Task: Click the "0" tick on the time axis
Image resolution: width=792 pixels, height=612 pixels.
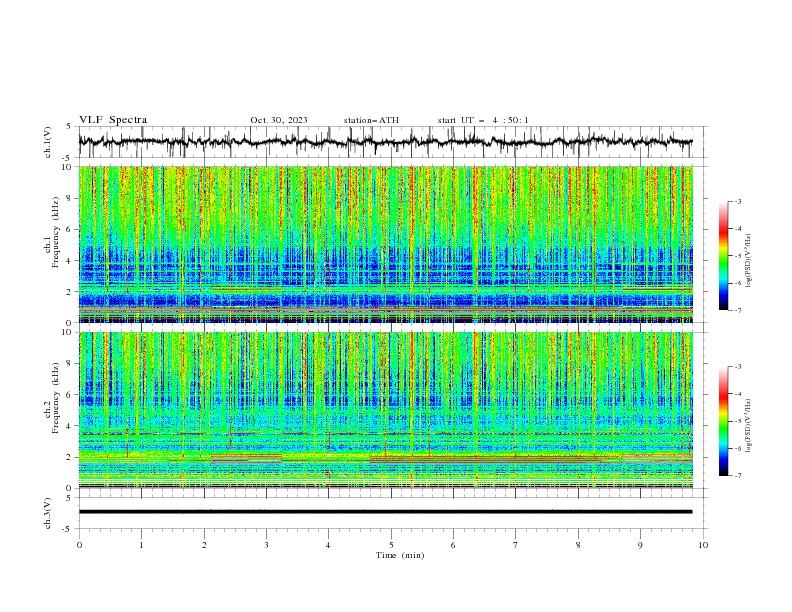Action: [79, 545]
